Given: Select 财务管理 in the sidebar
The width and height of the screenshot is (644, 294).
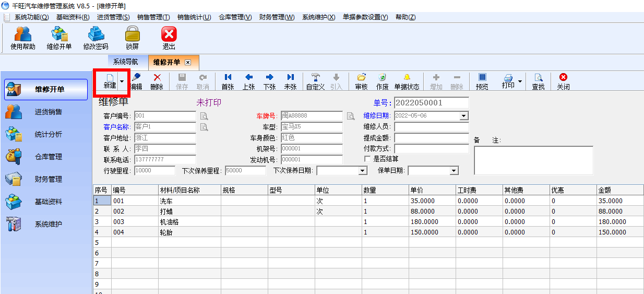Looking at the screenshot, I should [46, 179].
